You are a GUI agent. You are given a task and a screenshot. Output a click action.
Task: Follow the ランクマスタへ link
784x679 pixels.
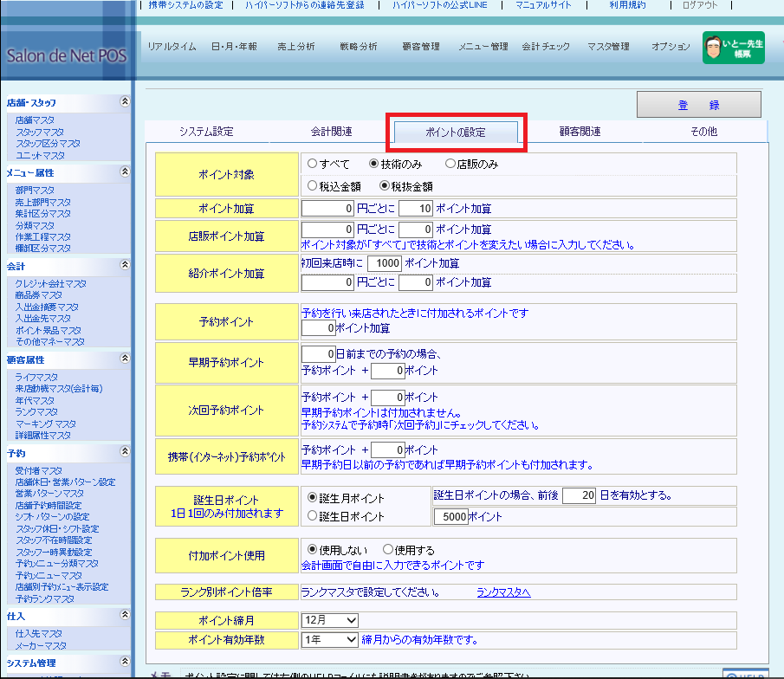[x=502, y=592]
